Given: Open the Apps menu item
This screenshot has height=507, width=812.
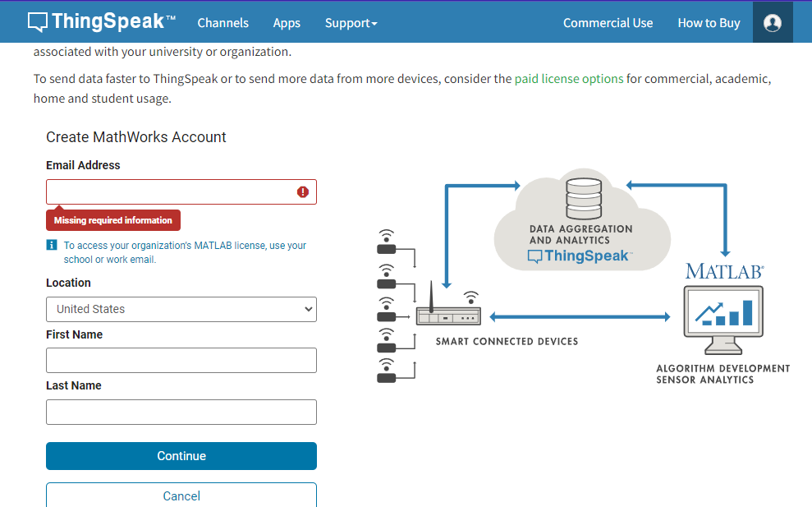Looking at the screenshot, I should pos(287,23).
